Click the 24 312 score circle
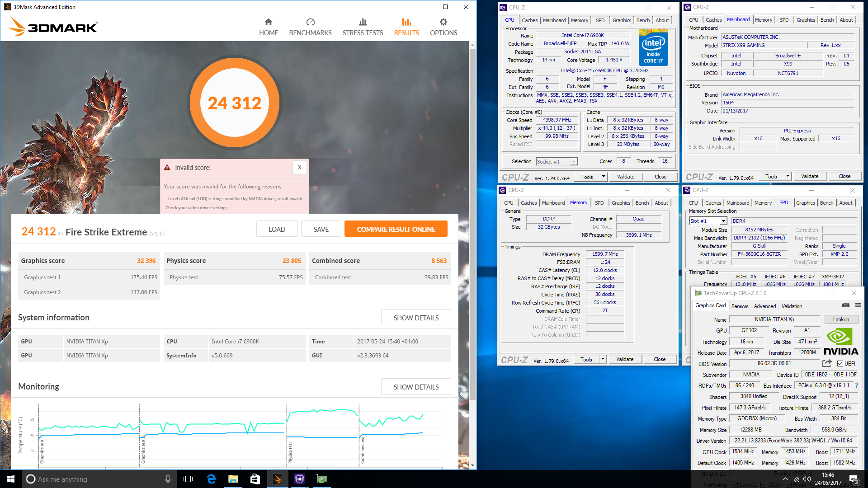Viewport: 868px width, 488px height. tap(234, 103)
